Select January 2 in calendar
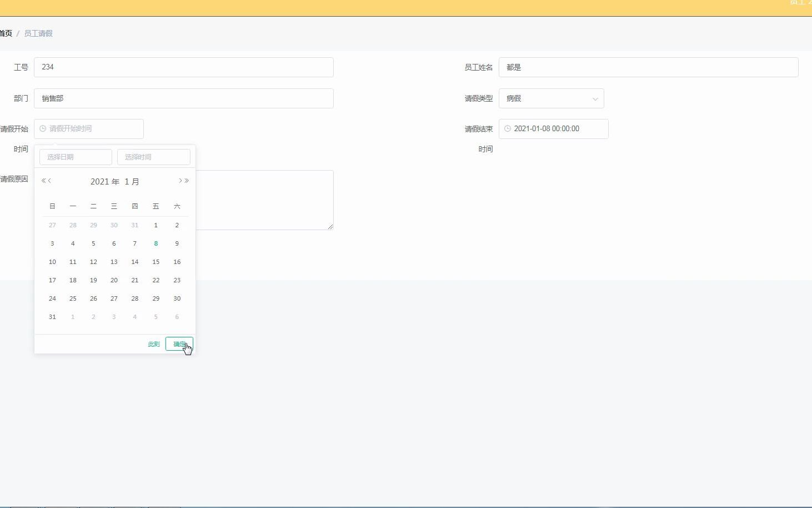 click(x=177, y=225)
